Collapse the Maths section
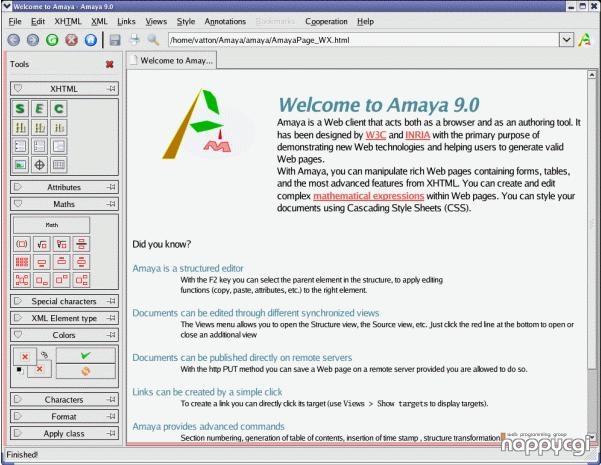Viewport: 601px width, 465px height. pos(18,204)
